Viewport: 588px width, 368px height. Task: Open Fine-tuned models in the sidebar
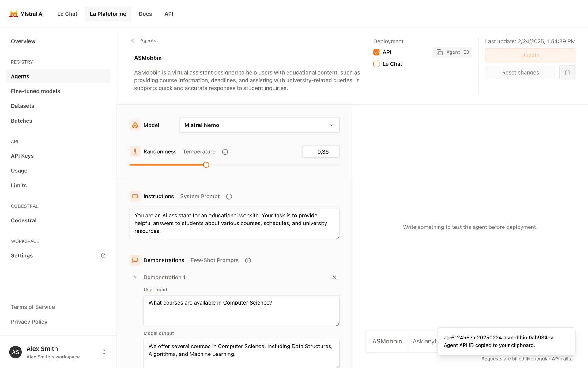(36, 91)
